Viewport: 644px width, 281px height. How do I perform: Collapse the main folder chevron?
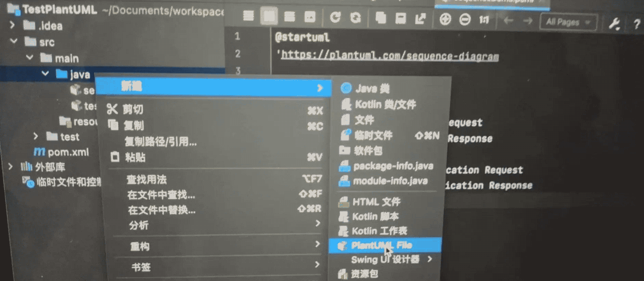[x=30, y=57]
